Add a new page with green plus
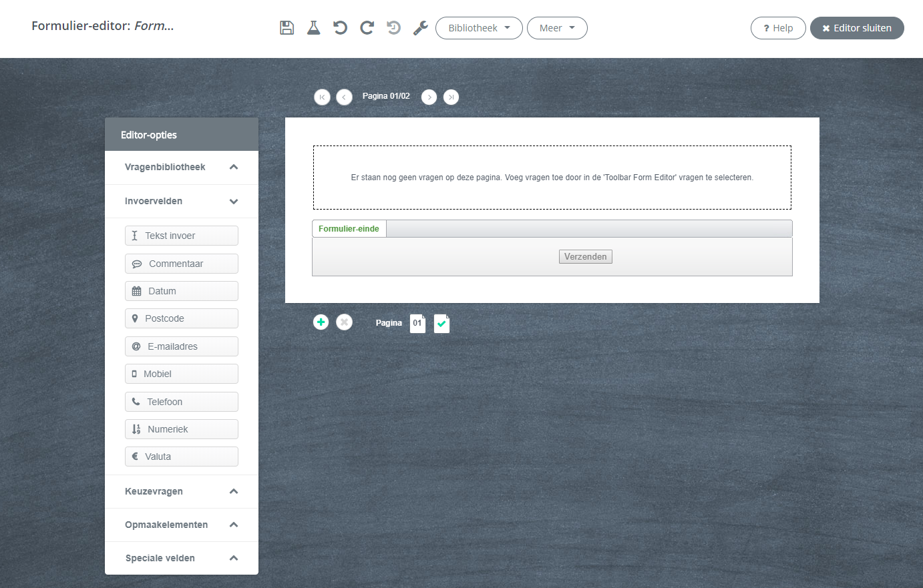Screen dimensions: 923x588 321,322
